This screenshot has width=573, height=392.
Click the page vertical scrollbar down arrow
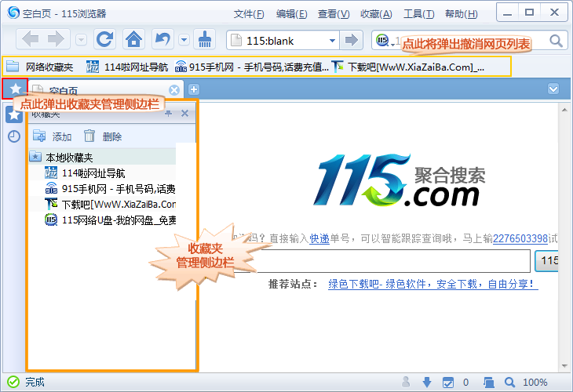(x=564, y=365)
